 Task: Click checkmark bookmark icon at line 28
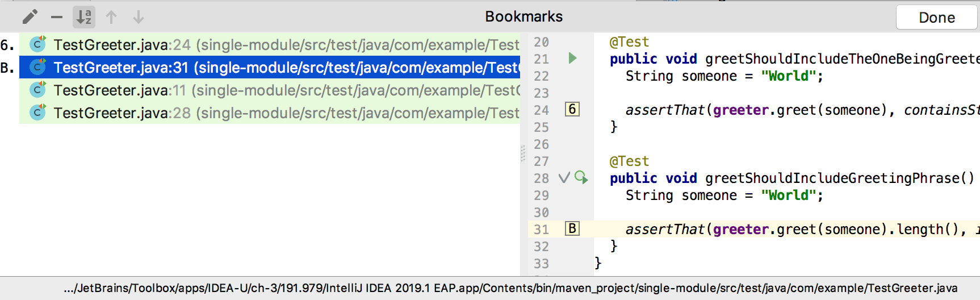click(x=564, y=178)
